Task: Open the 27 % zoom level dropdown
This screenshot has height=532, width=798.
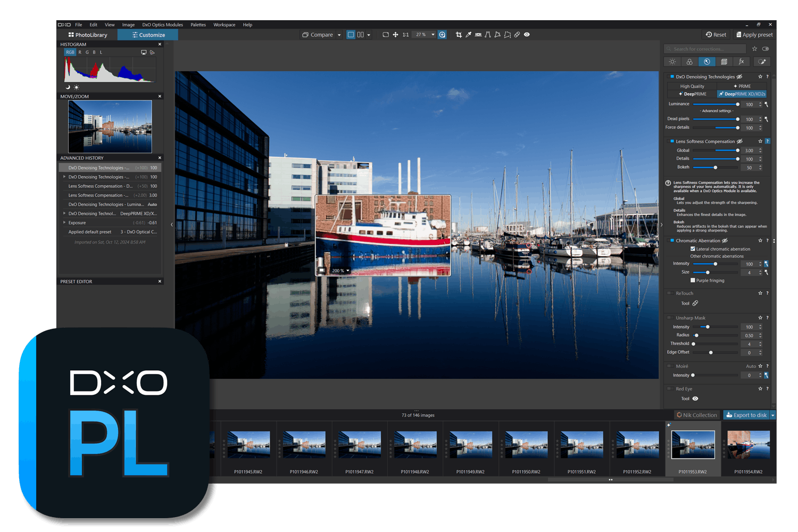Action: (x=433, y=35)
